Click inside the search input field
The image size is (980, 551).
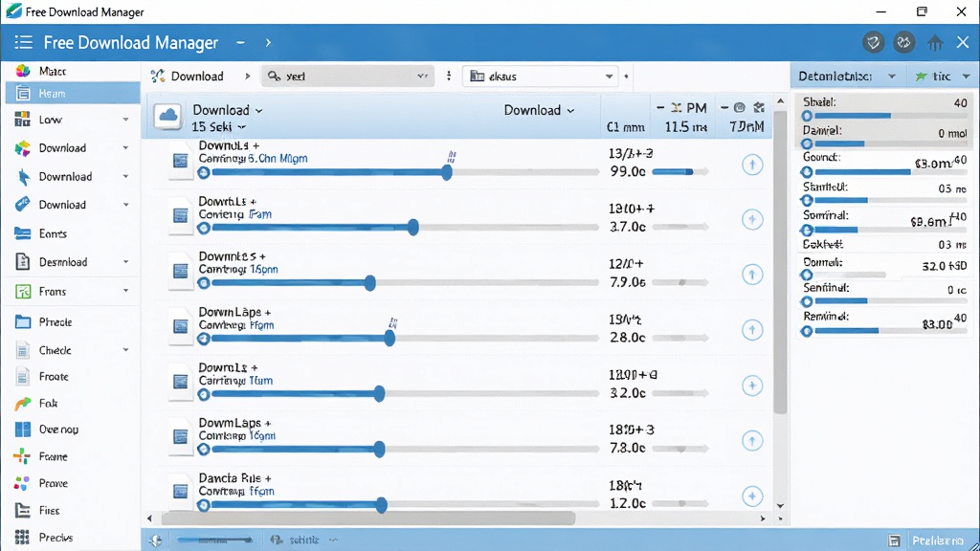point(347,77)
